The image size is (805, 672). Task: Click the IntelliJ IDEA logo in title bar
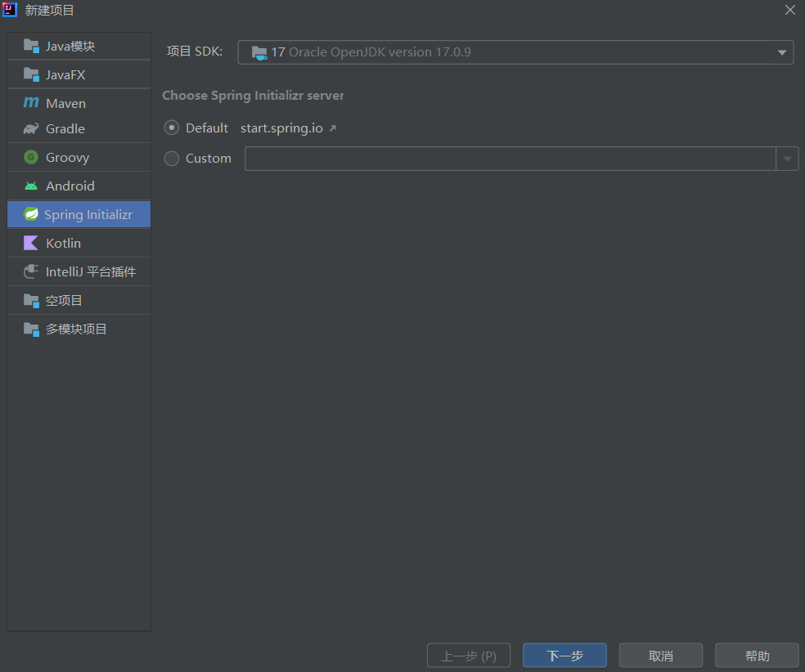[x=10, y=10]
